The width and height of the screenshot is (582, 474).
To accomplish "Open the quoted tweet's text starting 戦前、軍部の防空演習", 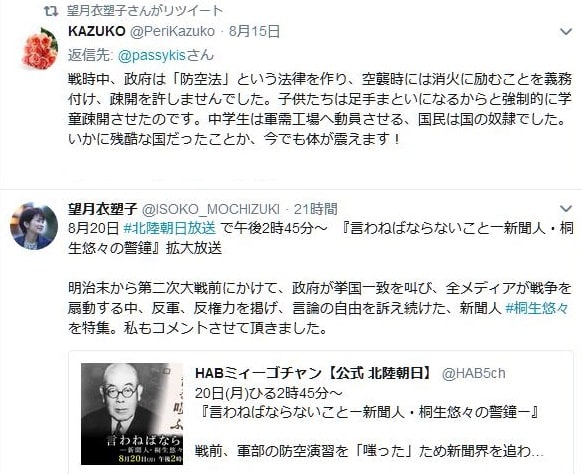I will tap(369, 451).
